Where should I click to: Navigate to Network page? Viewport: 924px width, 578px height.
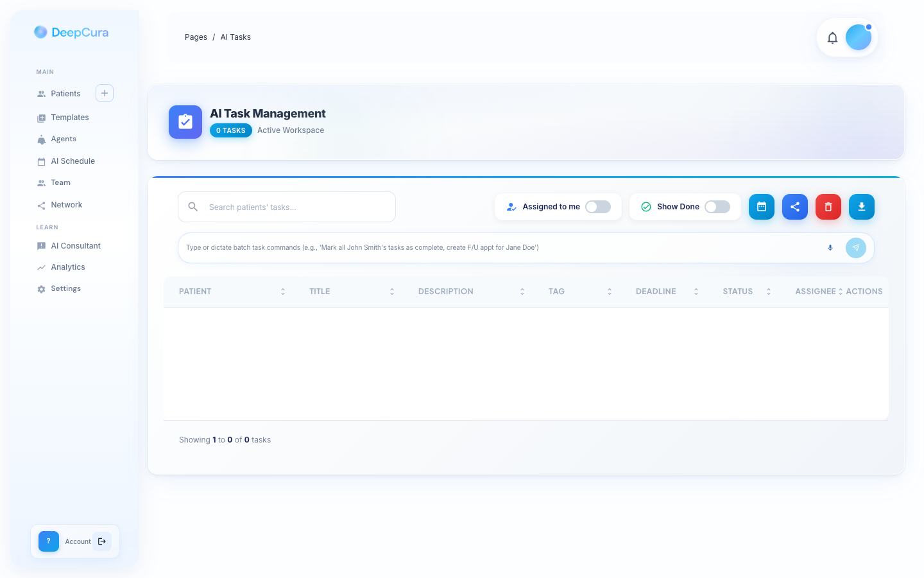point(67,205)
